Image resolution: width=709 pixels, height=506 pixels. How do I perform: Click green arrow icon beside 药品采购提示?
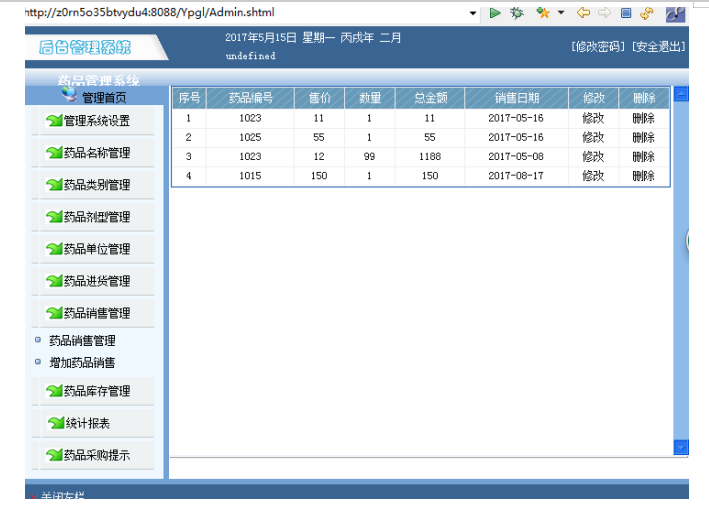click(x=54, y=455)
